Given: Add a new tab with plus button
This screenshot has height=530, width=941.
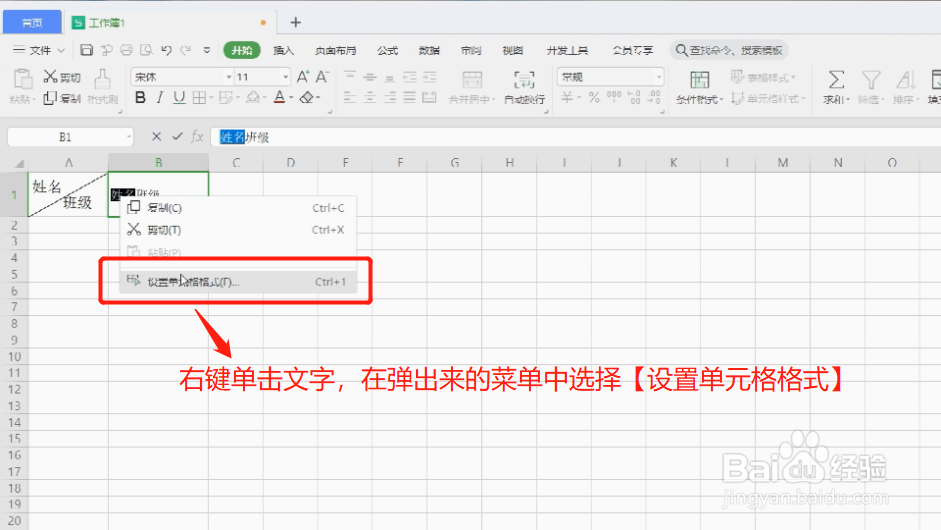Looking at the screenshot, I should point(295,22).
